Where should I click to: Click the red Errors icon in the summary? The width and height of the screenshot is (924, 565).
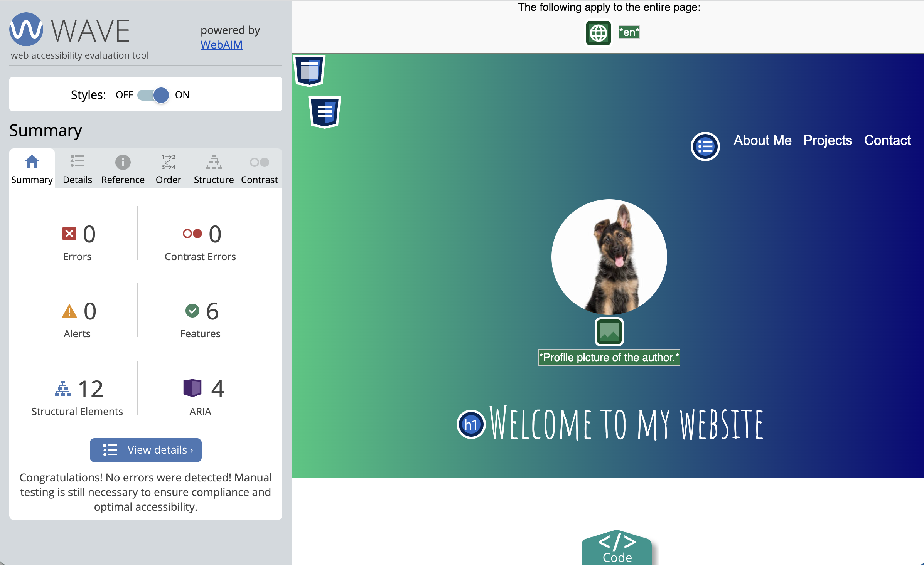pos(69,233)
